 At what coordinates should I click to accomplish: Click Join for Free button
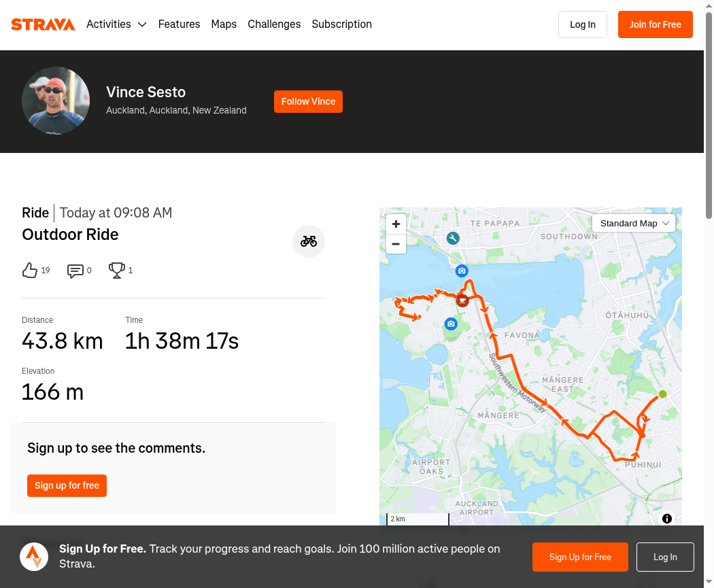click(656, 24)
